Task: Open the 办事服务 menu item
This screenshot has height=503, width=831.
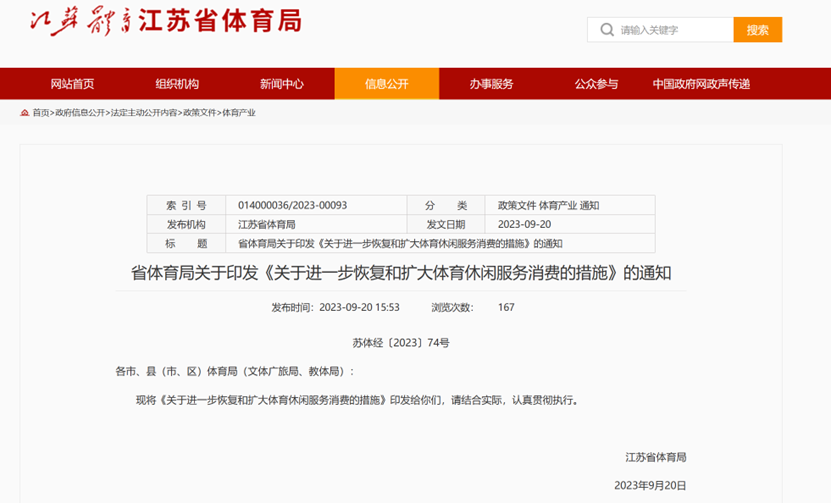Action: tap(491, 84)
